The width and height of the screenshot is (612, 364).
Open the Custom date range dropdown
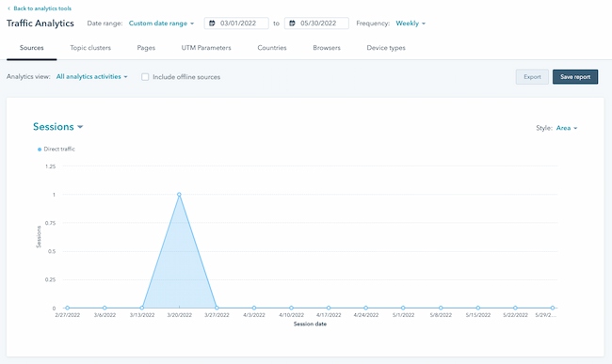coord(161,24)
